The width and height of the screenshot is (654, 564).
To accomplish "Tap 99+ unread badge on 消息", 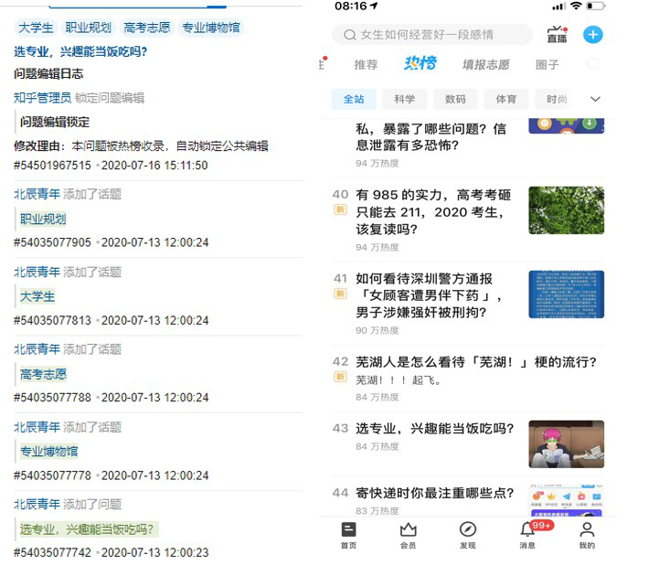I will (x=541, y=525).
